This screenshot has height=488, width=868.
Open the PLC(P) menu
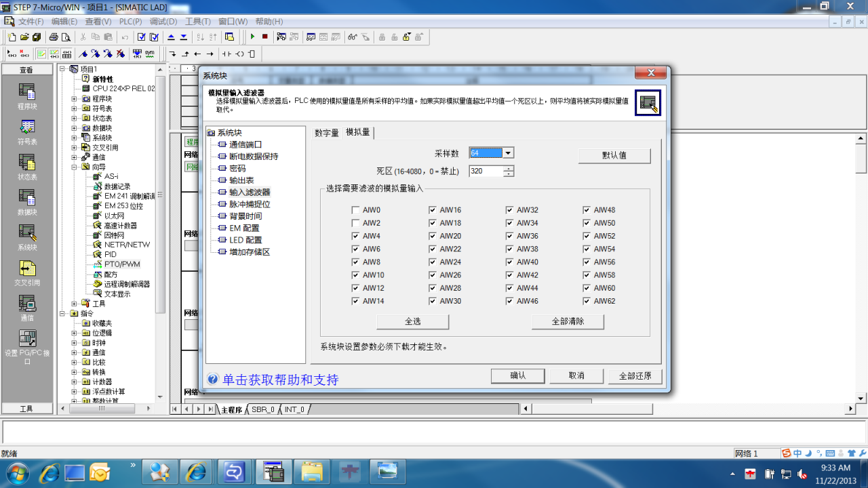(x=129, y=22)
